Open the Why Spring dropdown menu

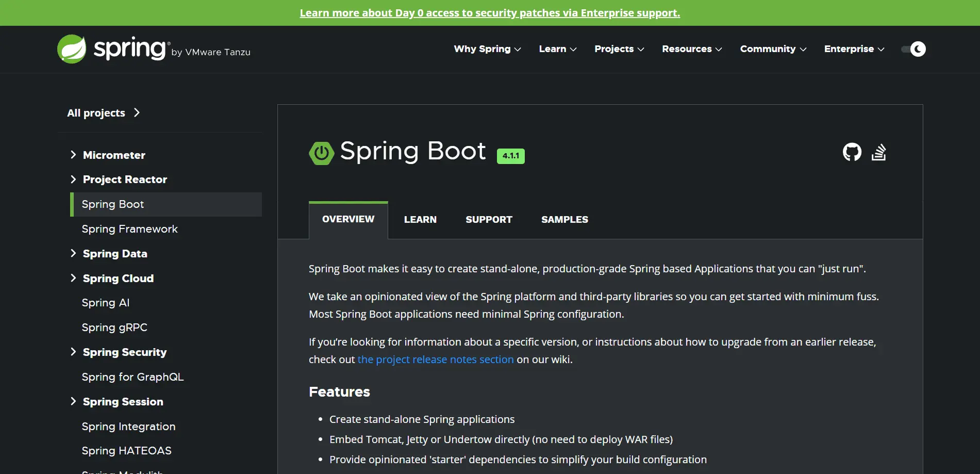(487, 49)
